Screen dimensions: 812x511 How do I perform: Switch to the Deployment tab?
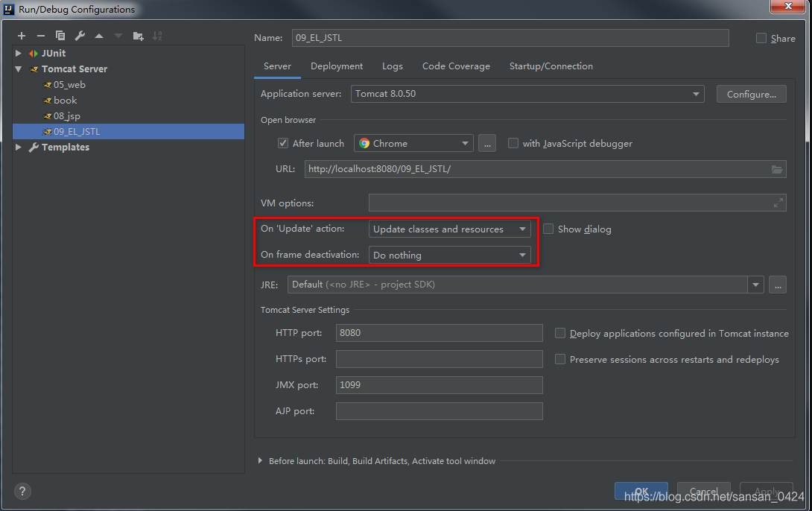tap(337, 66)
